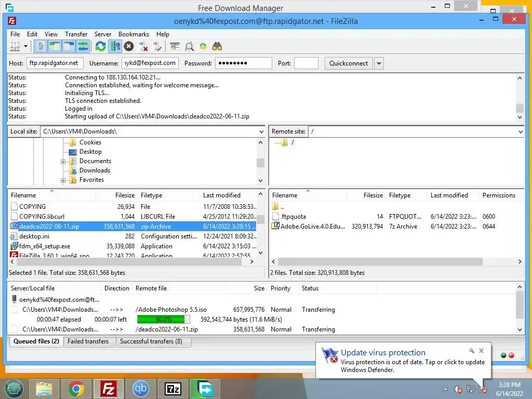Click the Username input field

(150, 63)
